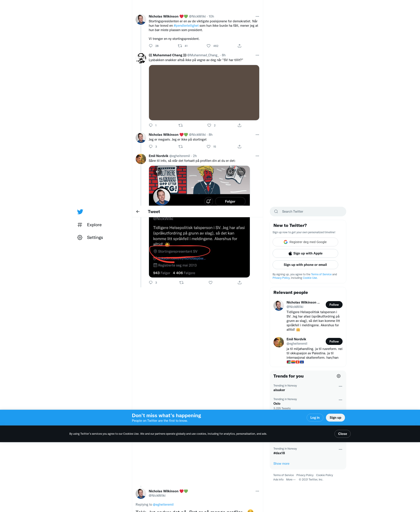The image size is (420, 512).
Task: Open more options on Muhammad Chang's tweet
Action: 257,55
